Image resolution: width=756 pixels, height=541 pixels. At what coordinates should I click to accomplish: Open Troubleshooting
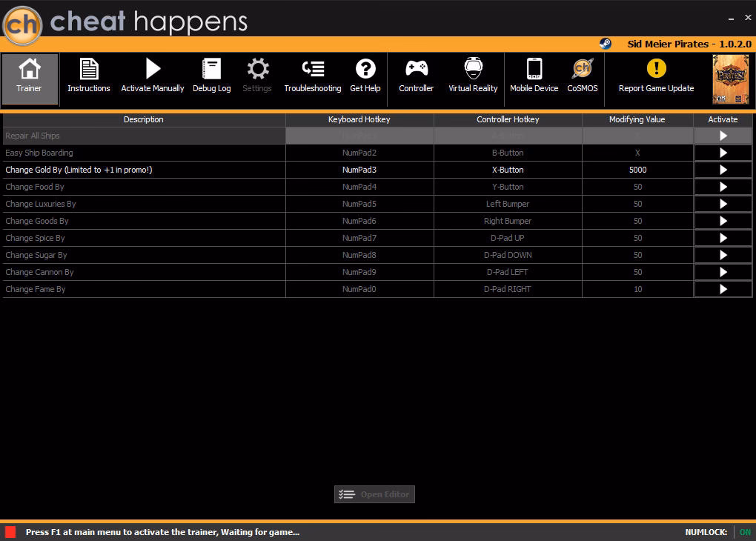click(313, 76)
